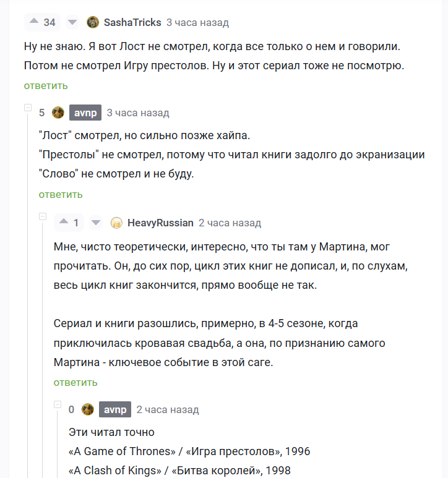Collapse HeavyRussian's reply thread
This screenshot has height=478, width=448.
[x=43, y=216]
